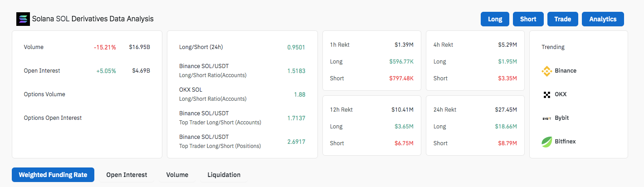Click the Bybit trending exchange name
The height and width of the screenshot is (187, 644).
(x=561, y=118)
